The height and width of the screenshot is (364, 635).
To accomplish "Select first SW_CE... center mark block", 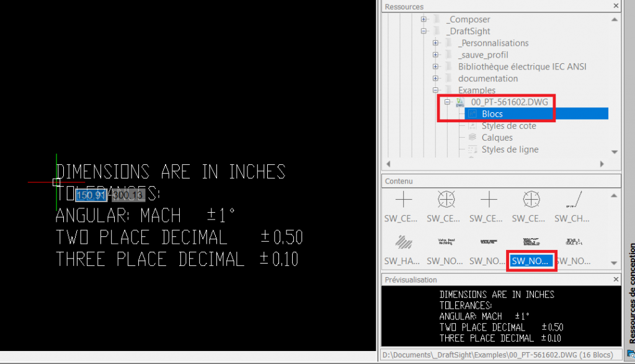I will pos(401,206).
